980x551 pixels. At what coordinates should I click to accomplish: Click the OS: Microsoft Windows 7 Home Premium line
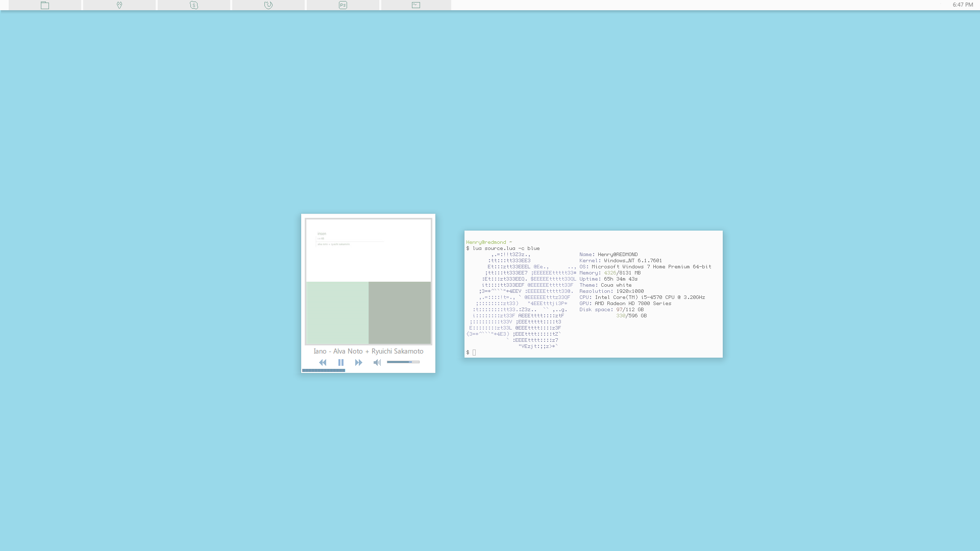[x=645, y=267]
